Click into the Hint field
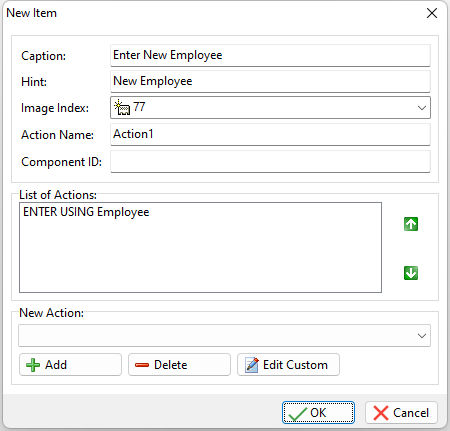The height and width of the screenshot is (431, 450). coord(270,81)
